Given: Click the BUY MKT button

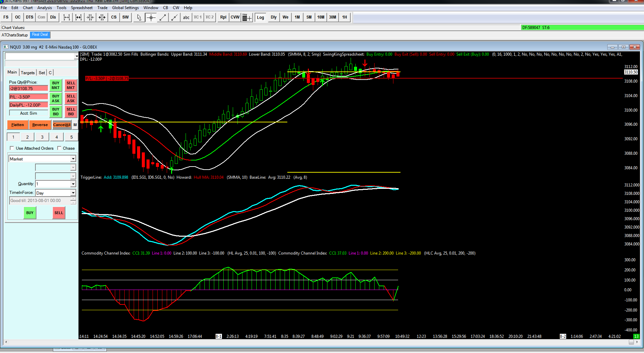Looking at the screenshot, I should [x=56, y=85].
